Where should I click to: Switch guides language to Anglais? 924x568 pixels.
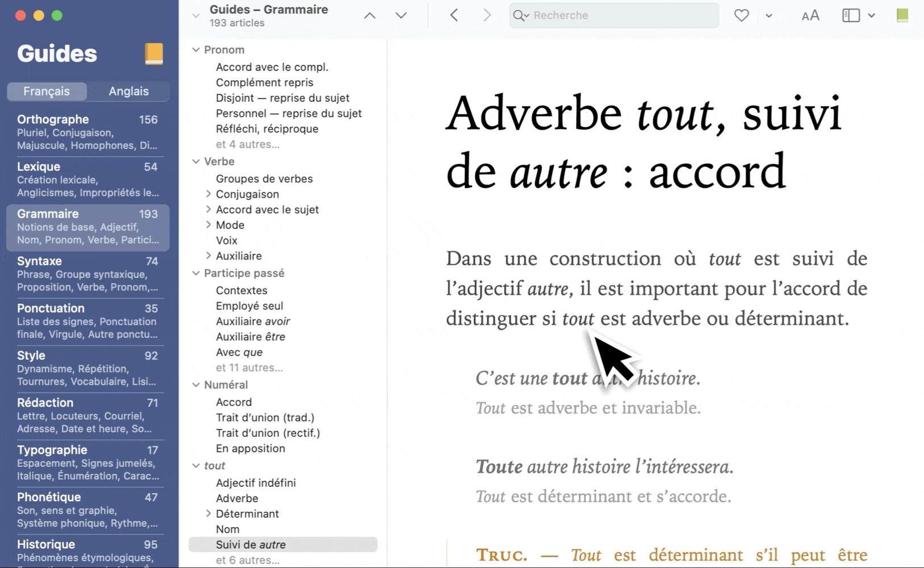[128, 91]
